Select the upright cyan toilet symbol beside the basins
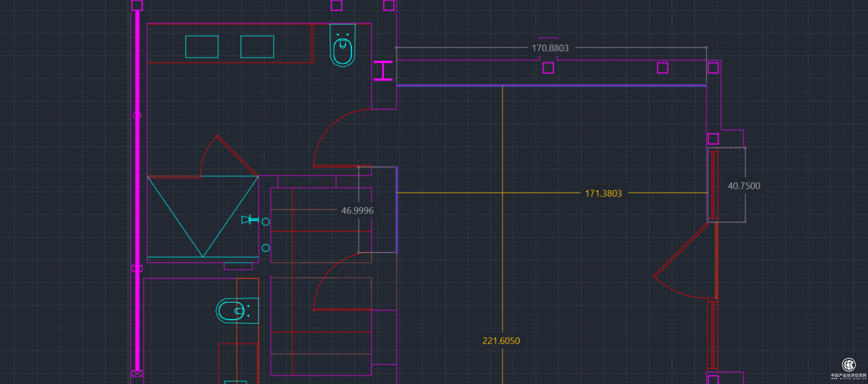The width and height of the screenshot is (868, 384). (342, 46)
